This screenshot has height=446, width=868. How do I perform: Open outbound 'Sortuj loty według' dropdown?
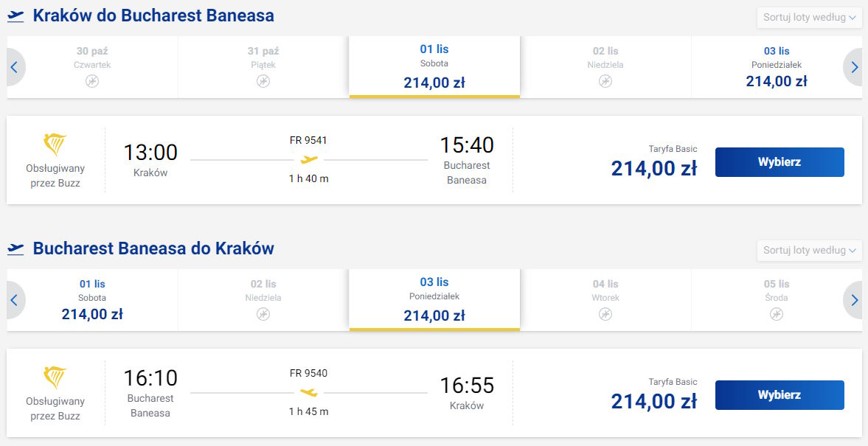(x=809, y=17)
